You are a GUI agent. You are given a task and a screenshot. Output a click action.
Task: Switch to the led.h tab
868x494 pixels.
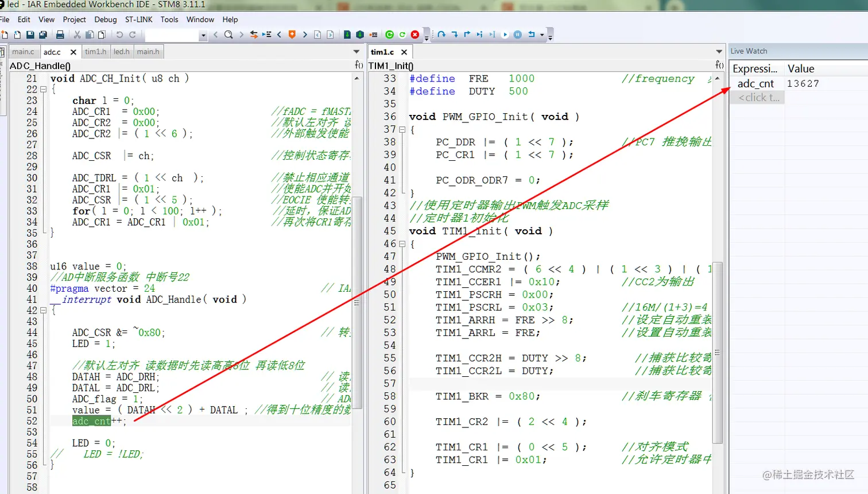pos(122,52)
